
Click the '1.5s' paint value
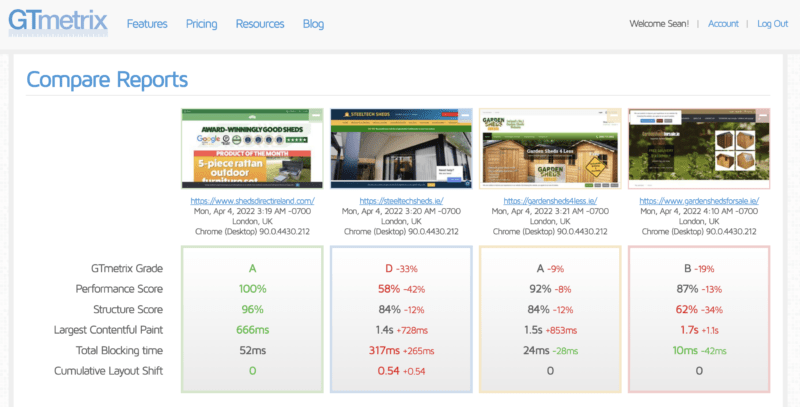click(533, 330)
